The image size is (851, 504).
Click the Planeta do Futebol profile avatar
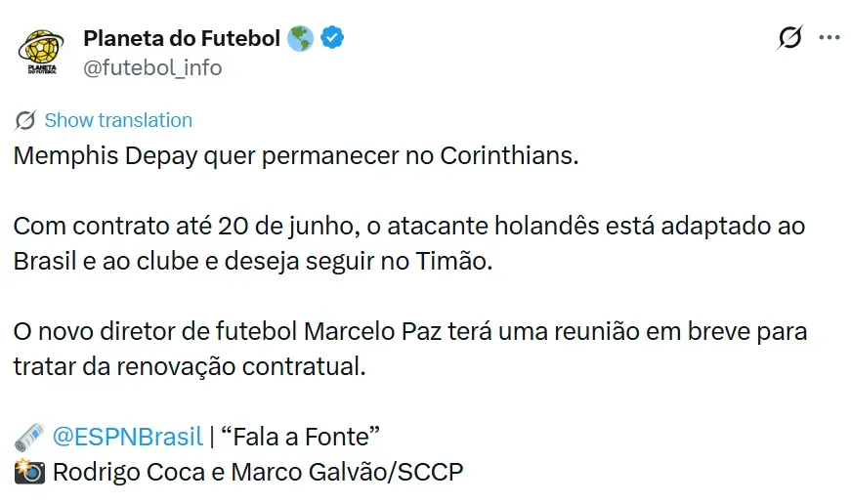click(x=40, y=53)
